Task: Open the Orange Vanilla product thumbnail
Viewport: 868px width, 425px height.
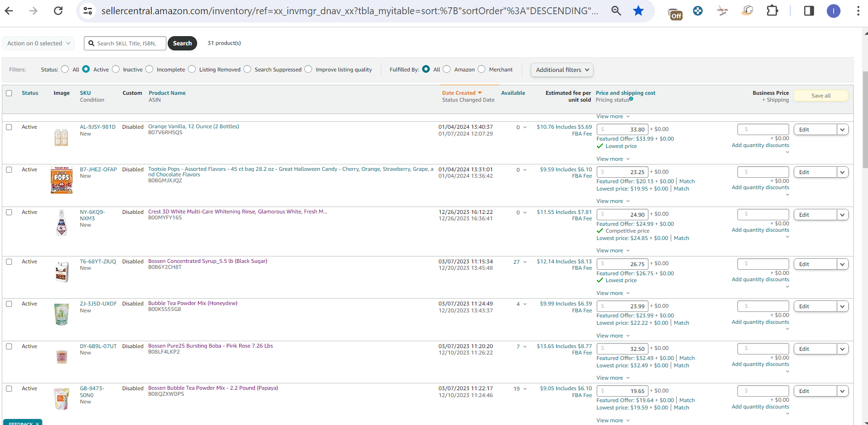Action: click(61, 137)
